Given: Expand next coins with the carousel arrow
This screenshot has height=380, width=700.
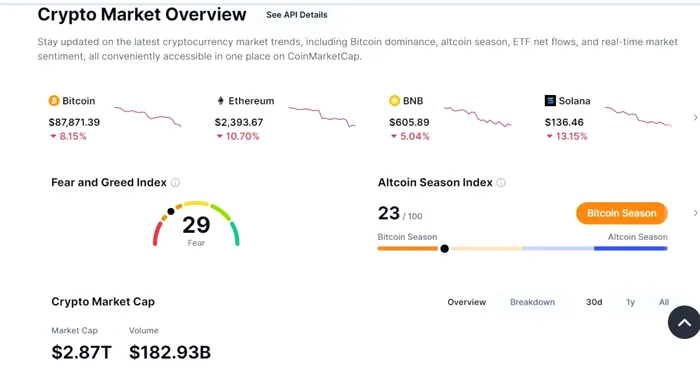Looking at the screenshot, I should [695, 117].
